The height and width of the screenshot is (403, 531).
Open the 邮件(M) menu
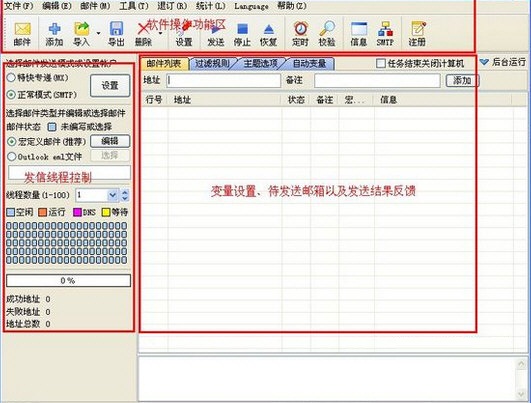point(95,6)
